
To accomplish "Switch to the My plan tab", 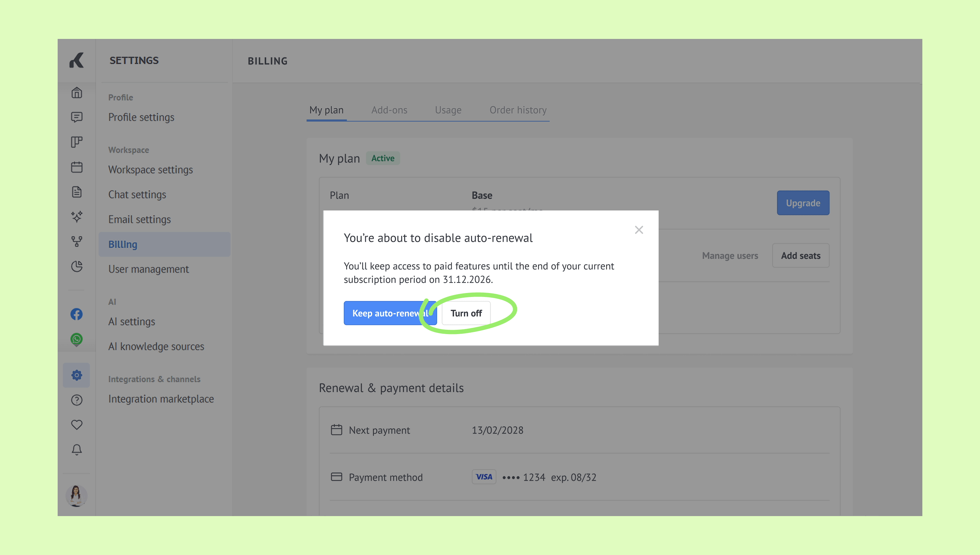I will pyautogui.click(x=326, y=110).
